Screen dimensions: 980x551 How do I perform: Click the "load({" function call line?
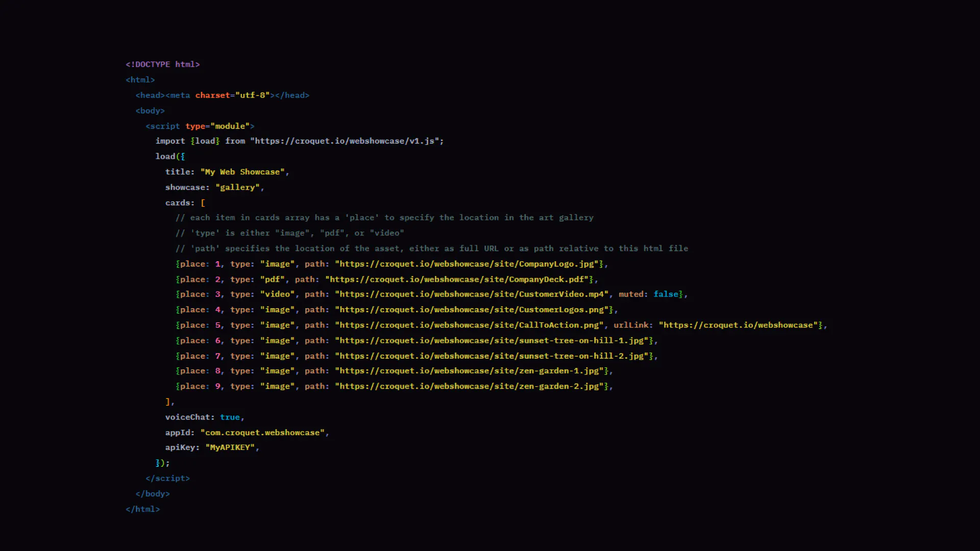(x=170, y=156)
